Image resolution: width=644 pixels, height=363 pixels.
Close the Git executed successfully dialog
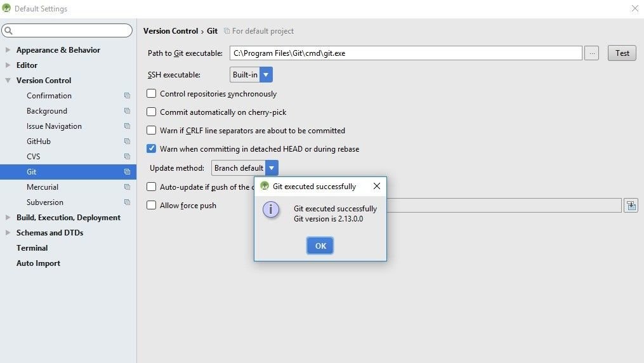[x=377, y=186]
